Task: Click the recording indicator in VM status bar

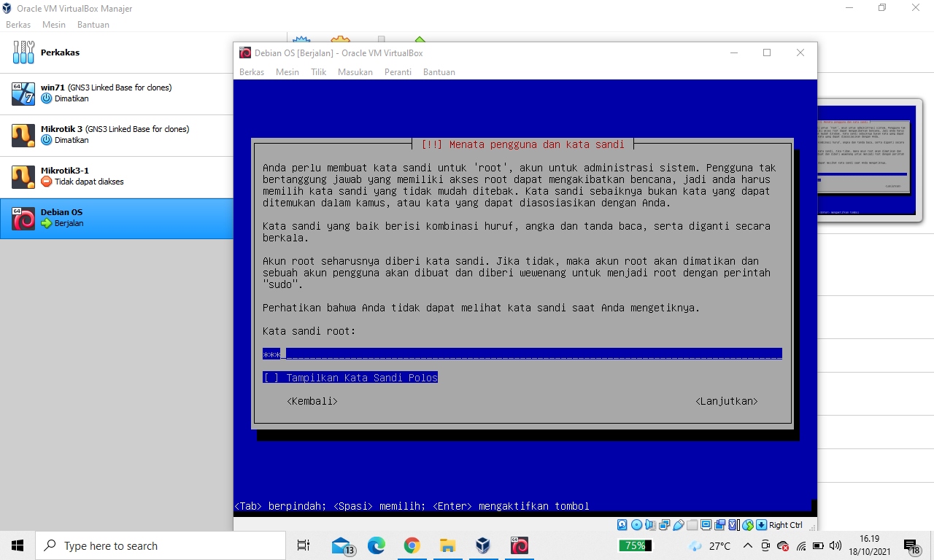Action: (x=720, y=525)
